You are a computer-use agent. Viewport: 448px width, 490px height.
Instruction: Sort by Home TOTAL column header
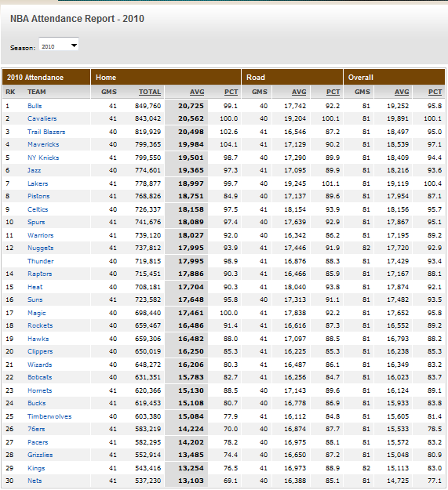coord(150,92)
